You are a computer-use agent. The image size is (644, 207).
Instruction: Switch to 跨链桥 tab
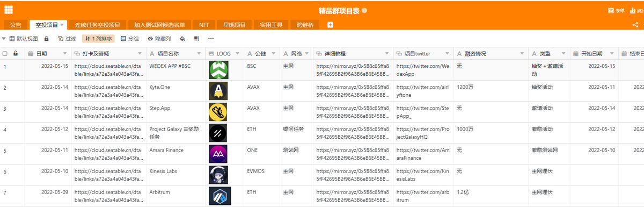click(x=305, y=25)
